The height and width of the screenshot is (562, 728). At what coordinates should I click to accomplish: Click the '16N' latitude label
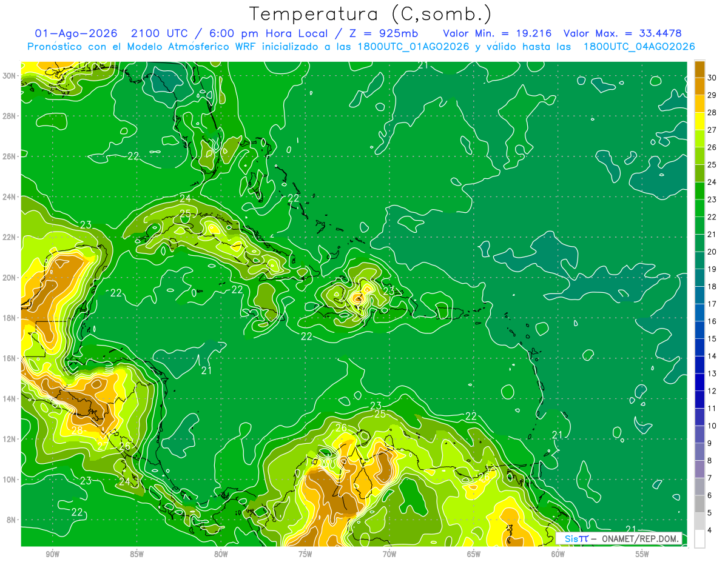(x=10, y=358)
